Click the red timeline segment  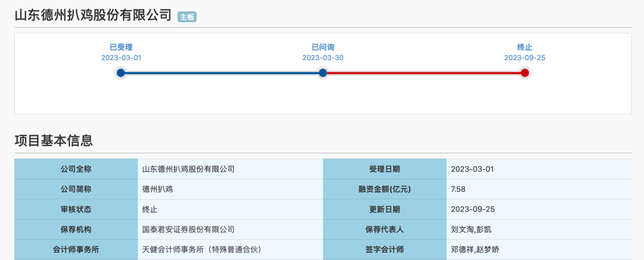(x=423, y=73)
